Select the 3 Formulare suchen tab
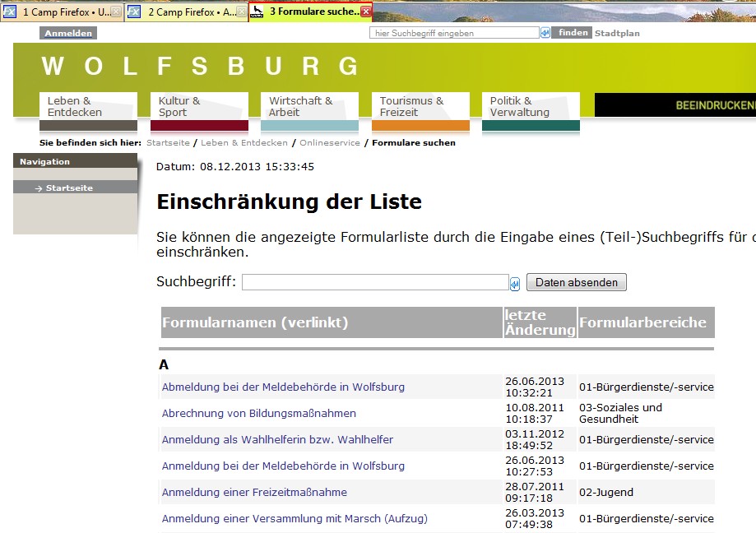This screenshot has width=756, height=533. pyautogui.click(x=311, y=12)
